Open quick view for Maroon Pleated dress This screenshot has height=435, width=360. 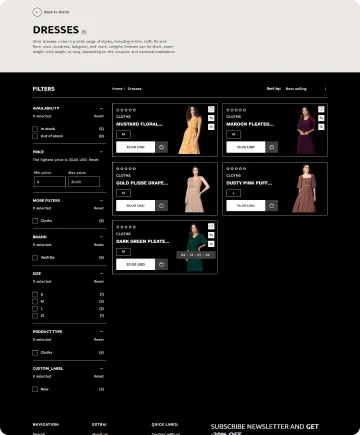321,127
